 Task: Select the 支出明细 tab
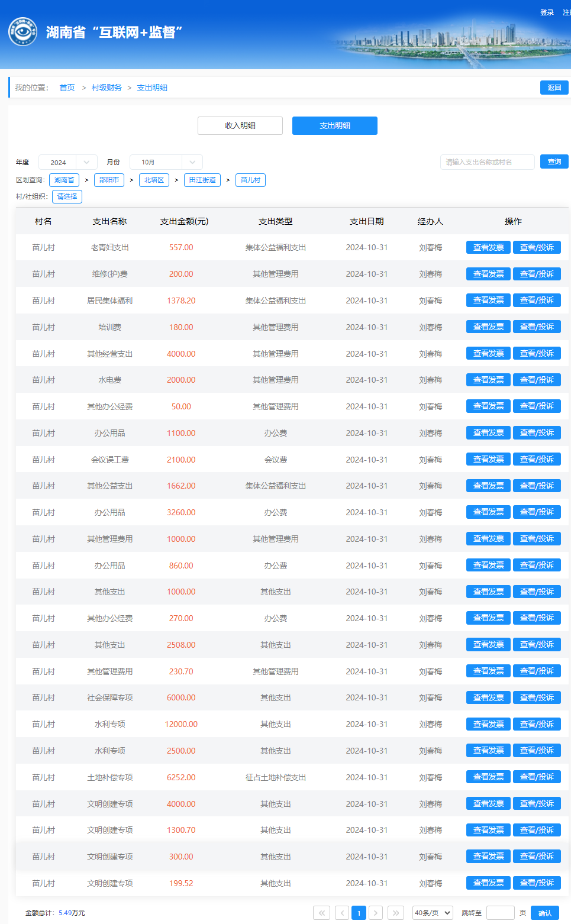[335, 125]
